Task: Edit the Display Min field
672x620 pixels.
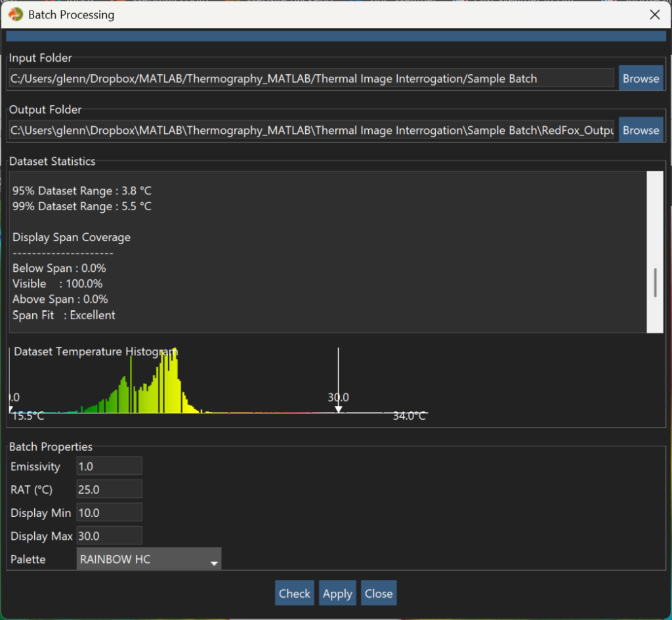Action: 110,512
